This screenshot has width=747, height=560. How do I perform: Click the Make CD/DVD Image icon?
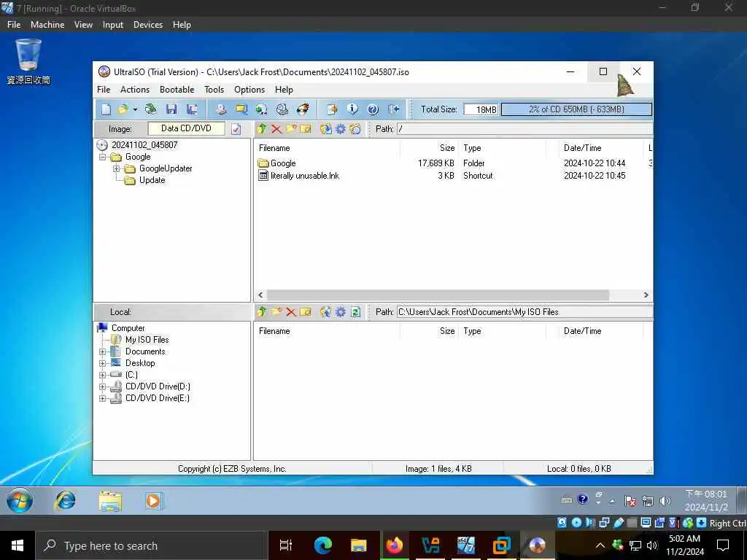click(x=220, y=109)
